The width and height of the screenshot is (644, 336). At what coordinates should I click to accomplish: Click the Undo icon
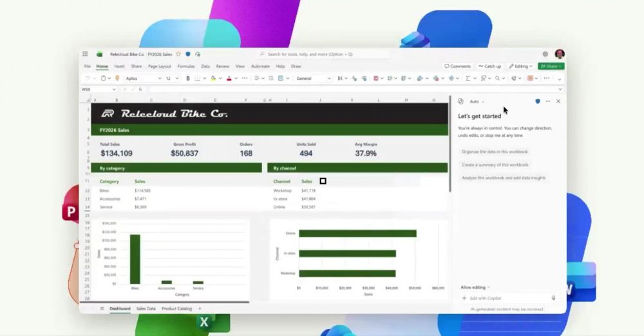click(88, 78)
